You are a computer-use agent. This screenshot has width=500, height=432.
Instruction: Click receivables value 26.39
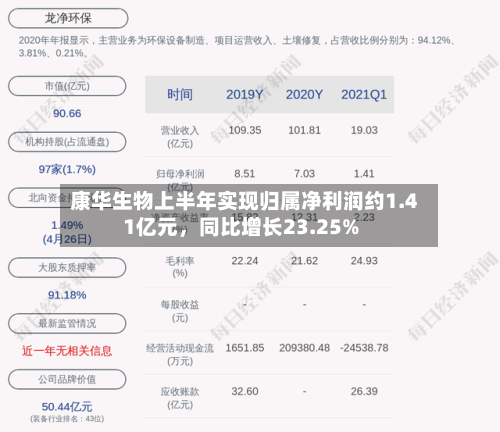(x=364, y=391)
